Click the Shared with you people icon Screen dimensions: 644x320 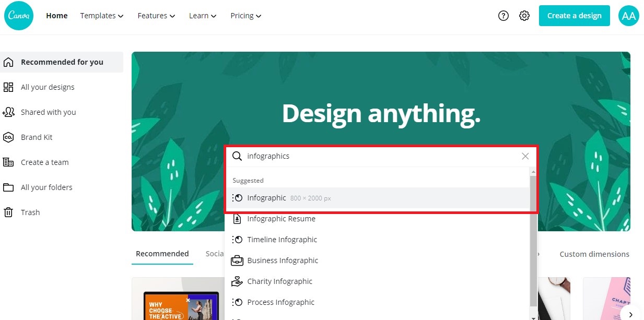9,112
